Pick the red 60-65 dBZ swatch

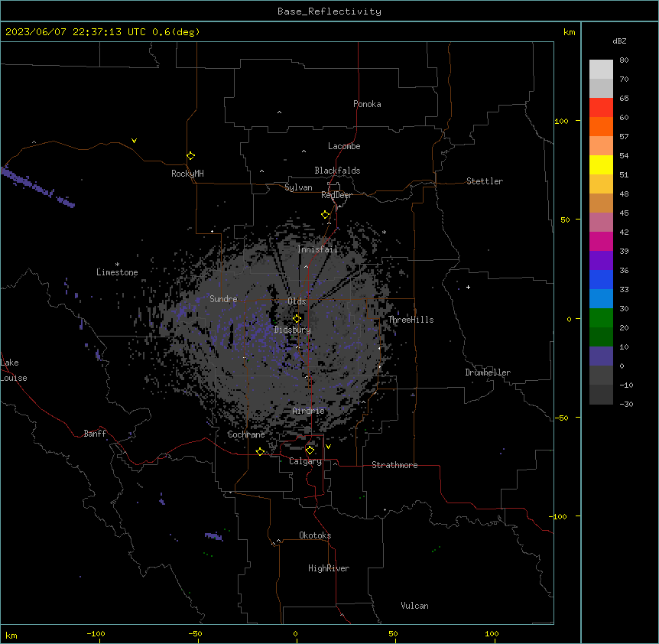pos(601,108)
